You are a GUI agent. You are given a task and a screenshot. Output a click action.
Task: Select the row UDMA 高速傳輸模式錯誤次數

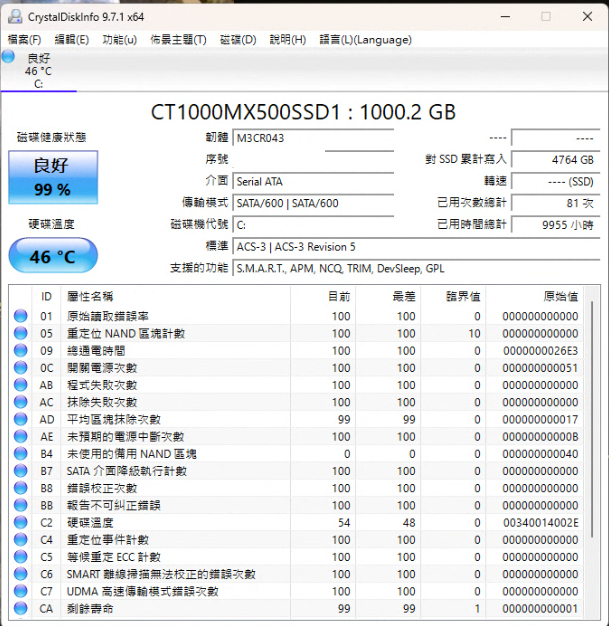tap(296, 591)
